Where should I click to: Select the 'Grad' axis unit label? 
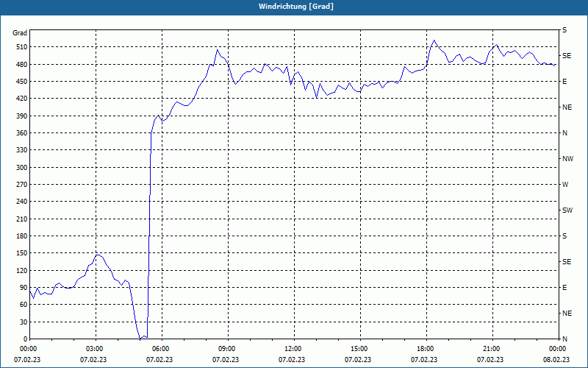pyautogui.click(x=20, y=33)
